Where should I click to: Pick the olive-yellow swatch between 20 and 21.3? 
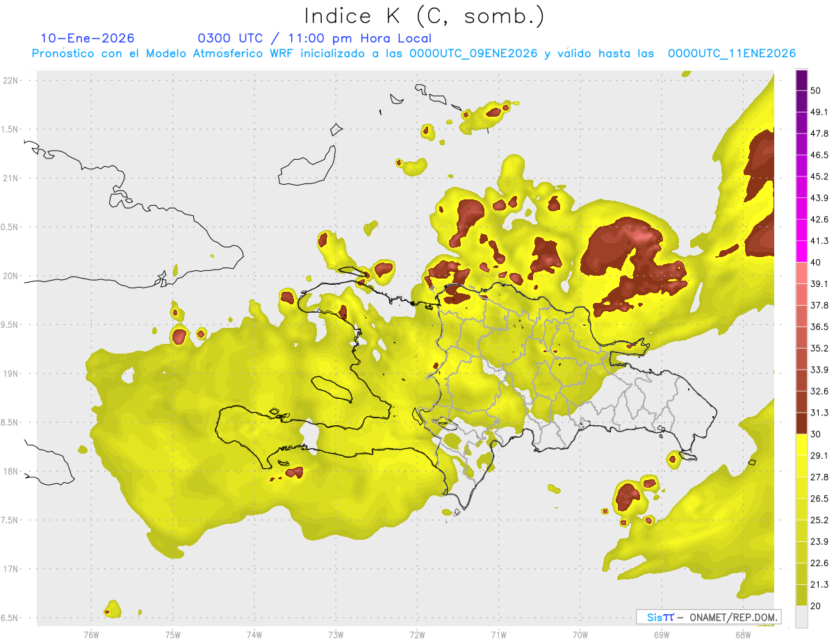click(802, 595)
